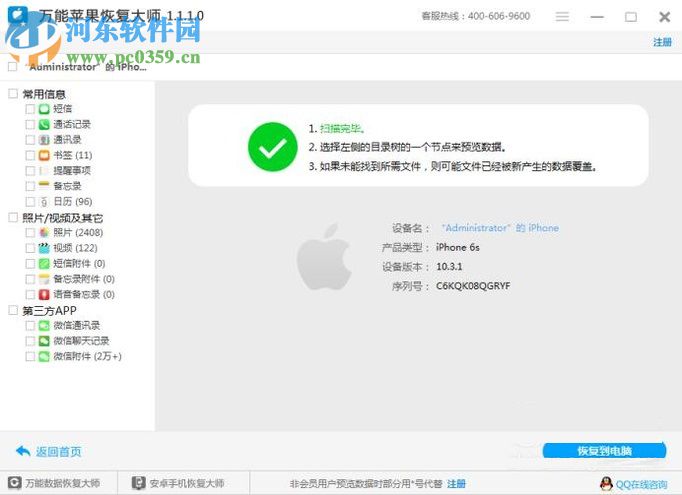
Task: Click the 备忘录 notes icon
Action: [x=44, y=186]
